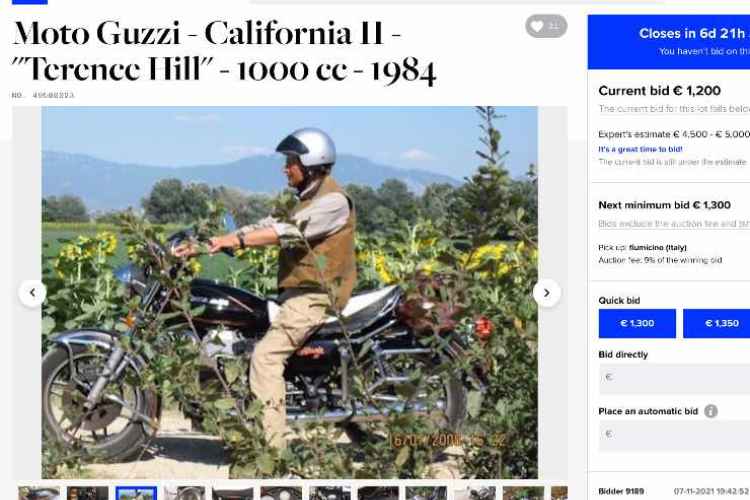
Task: Go to the previous photo with left arrow
Action: coord(33,293)
